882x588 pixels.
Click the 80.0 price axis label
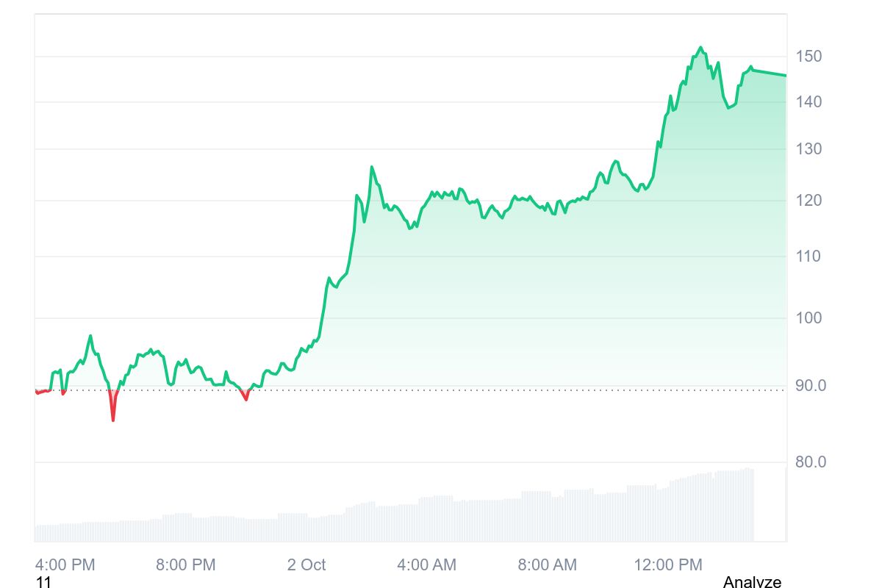click(x=811, y=462)
